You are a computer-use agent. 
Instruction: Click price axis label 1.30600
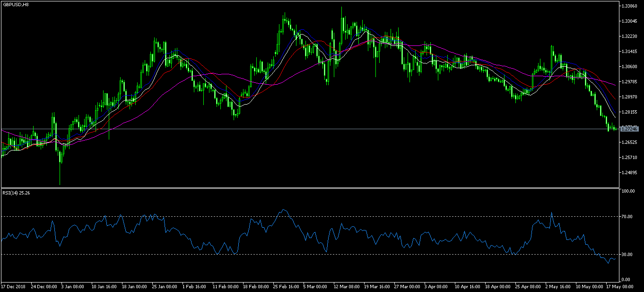point(629,67)
